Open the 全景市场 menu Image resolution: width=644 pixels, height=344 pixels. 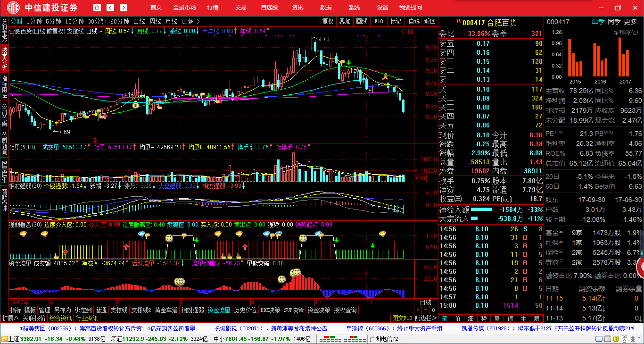184,8
